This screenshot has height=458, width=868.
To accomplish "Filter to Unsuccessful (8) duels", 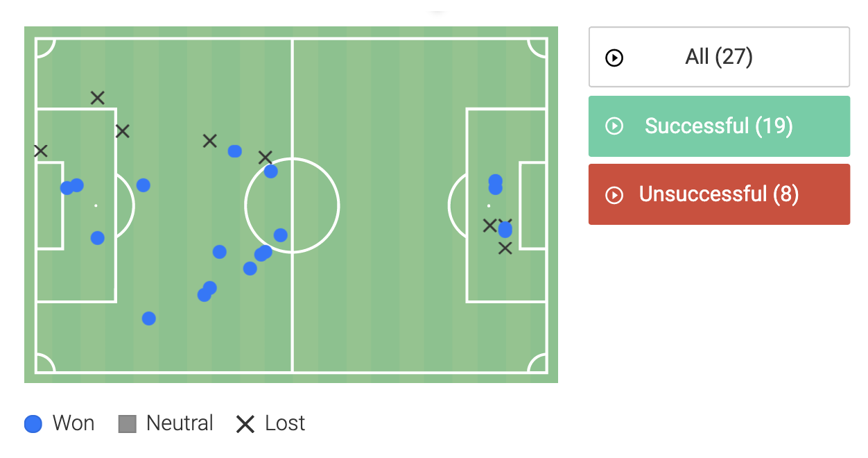I will [719, 194].
